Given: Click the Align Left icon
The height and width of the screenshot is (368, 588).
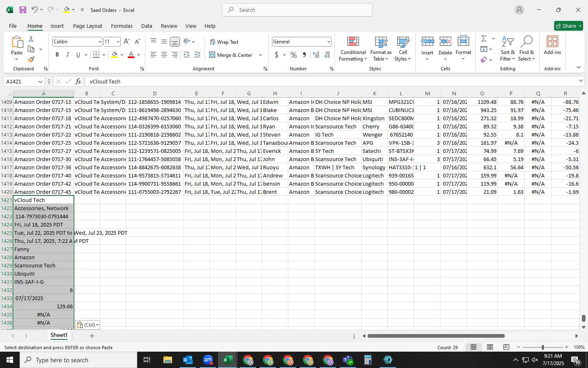Looking at the screenshot, I should point(154,55).
